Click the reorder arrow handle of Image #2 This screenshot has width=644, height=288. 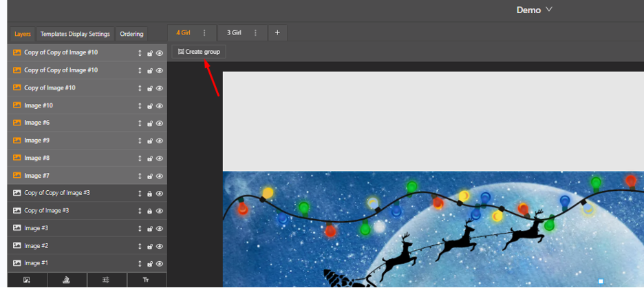pos(140,246)
